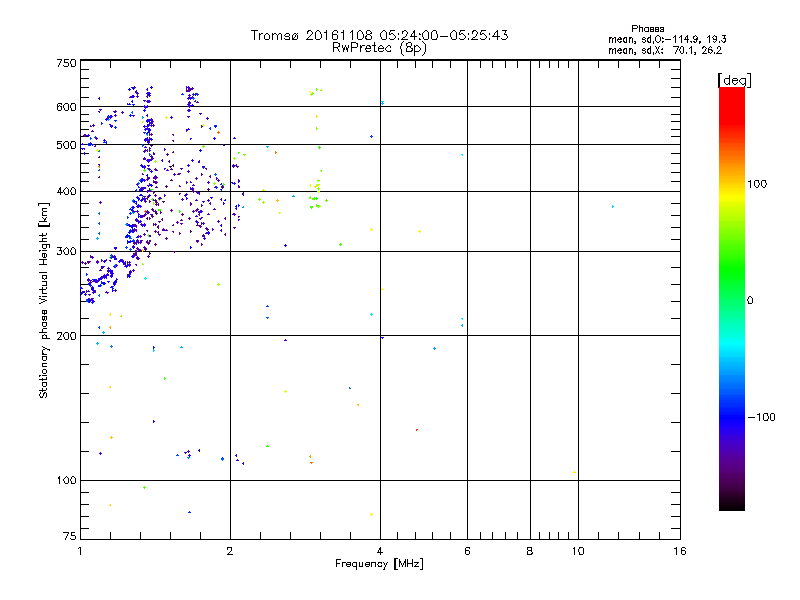The width and height of the screenshot is (800, 600).
Task: Click the '750' height tick label
Action: click(x=66, y=63)
